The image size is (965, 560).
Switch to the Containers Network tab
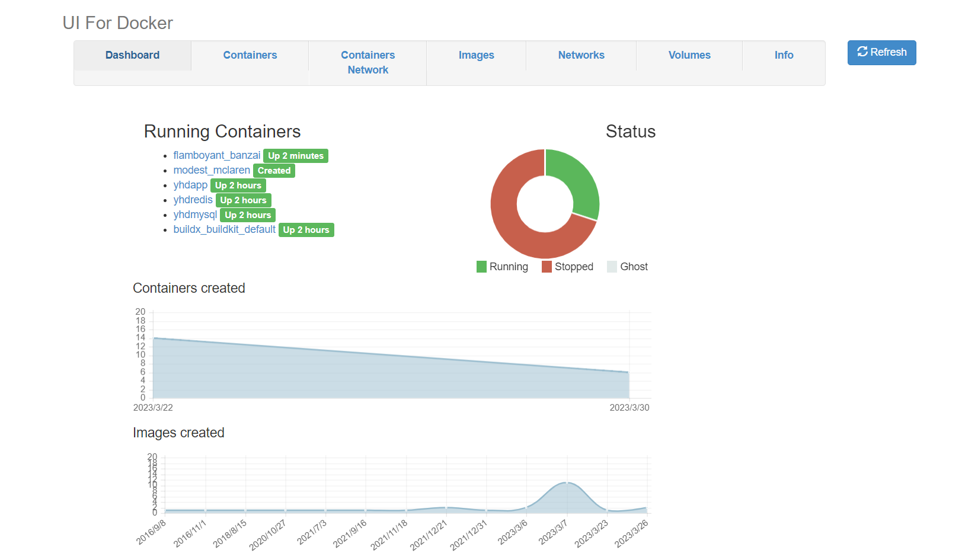click(368, 62)
